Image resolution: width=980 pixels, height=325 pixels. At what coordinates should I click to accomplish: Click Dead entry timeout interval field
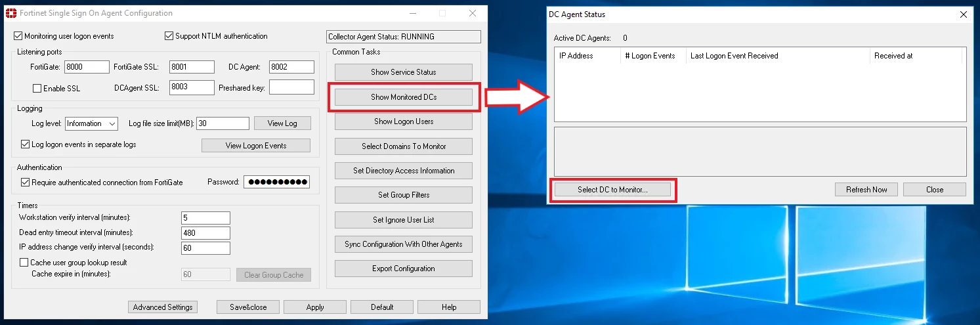click(x=205, y=233)
